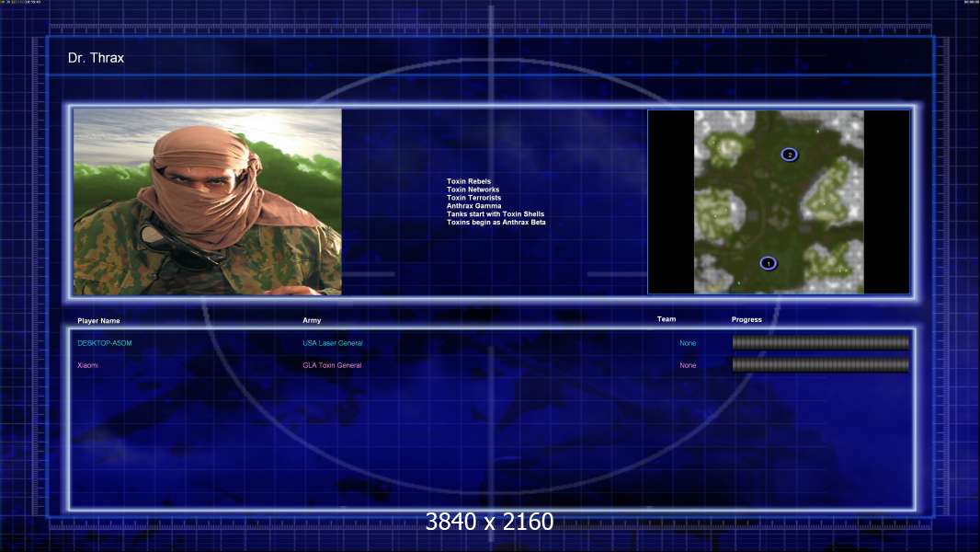
Task: Click team value None for DESKTOP-ASOM
Action: [688, 343]
